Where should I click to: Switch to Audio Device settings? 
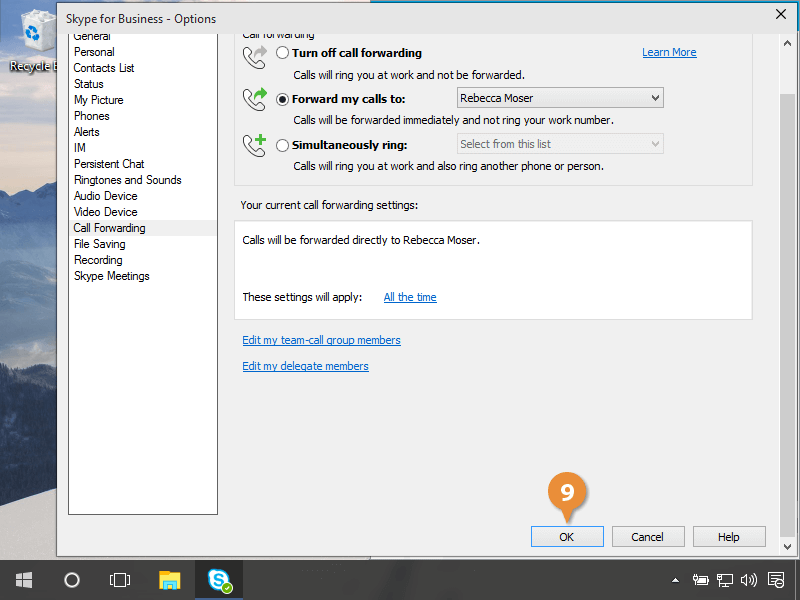pos(105,196)
